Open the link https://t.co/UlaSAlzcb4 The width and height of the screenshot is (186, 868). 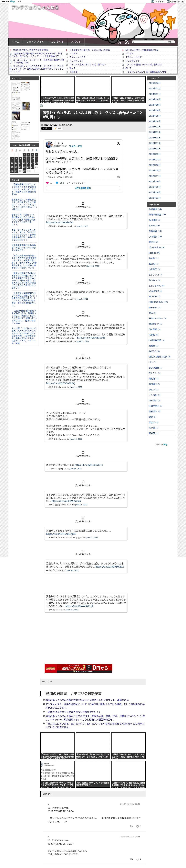[x=60, y=222]
